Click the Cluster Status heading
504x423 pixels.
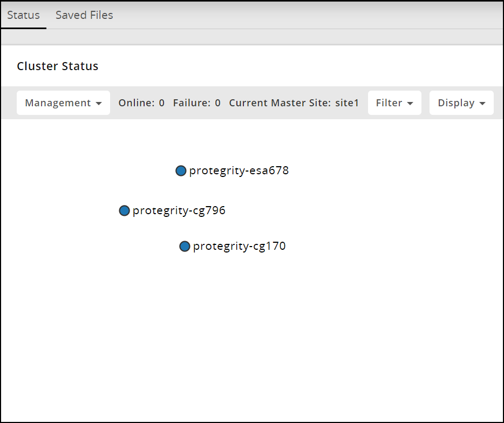58,66
